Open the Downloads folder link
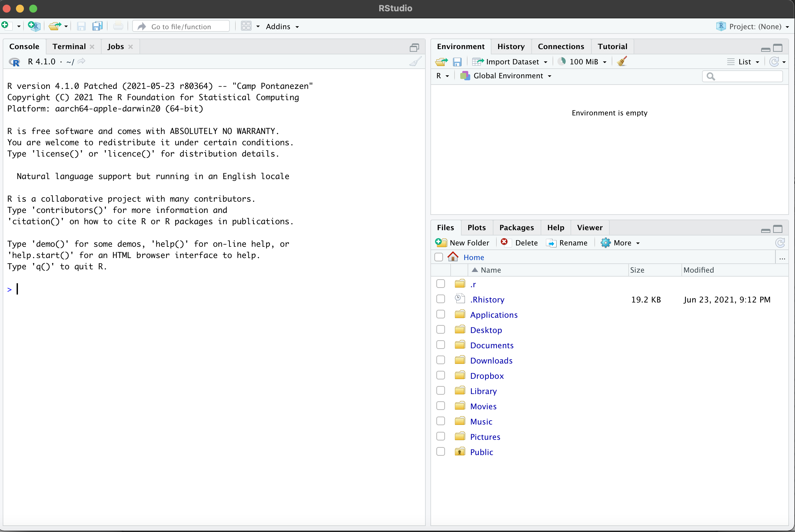This screenshot has width=795, height=532. (491, 360)
